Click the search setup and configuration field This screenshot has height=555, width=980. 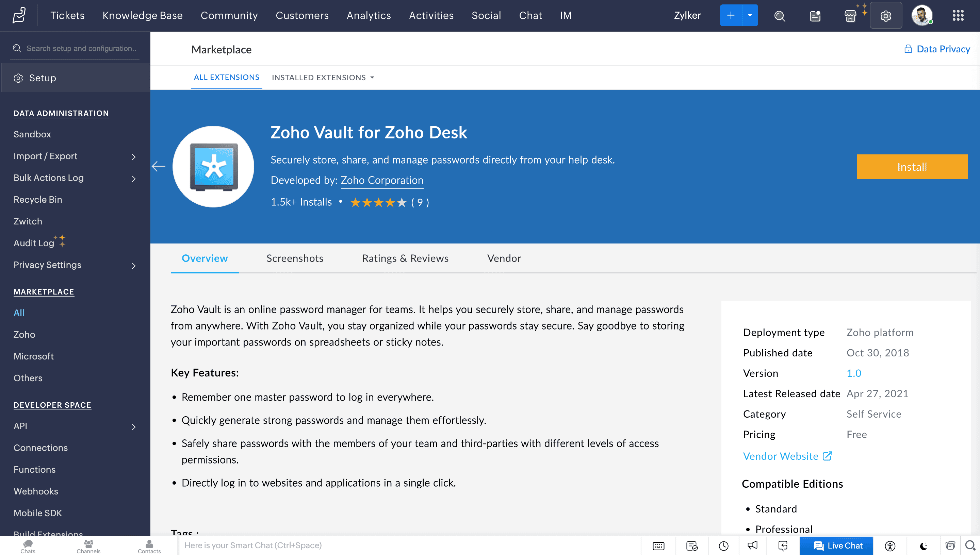coord(76,48)
